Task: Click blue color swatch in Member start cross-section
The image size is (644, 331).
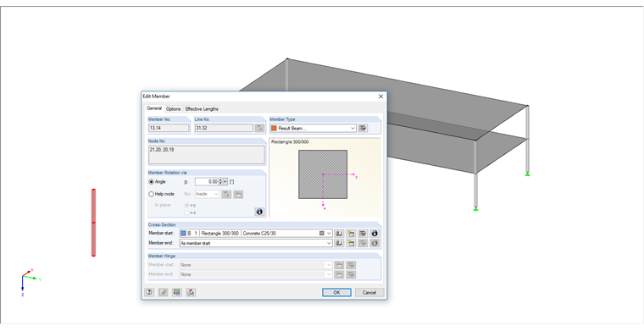Action: [183, 234]
